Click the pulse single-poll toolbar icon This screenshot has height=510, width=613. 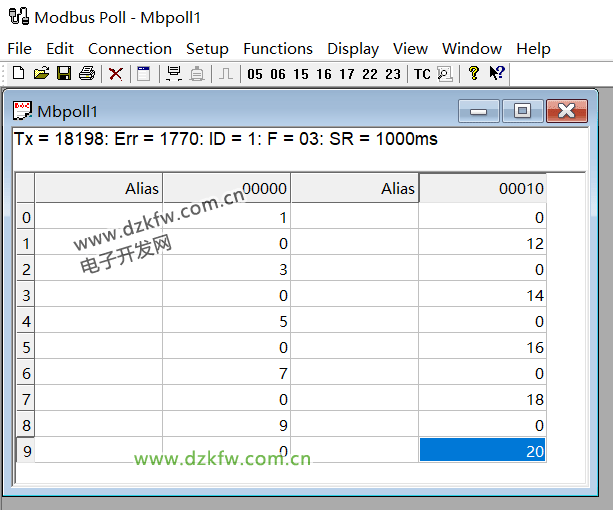click(x=226, y=73)
